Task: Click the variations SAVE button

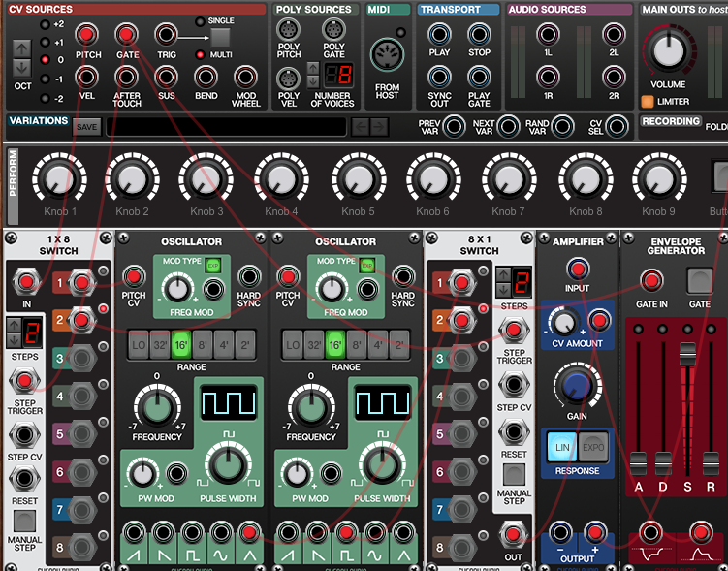Action: click(x=87, y=127)
